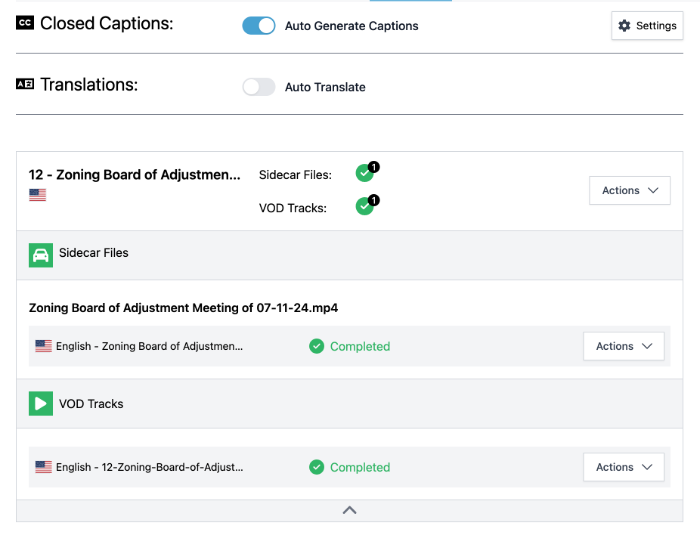The width and height of the screenshot is (700, 544).
Task: Open Actions dropdown for 12 - Zoning Board
Action: coord(629,190)
